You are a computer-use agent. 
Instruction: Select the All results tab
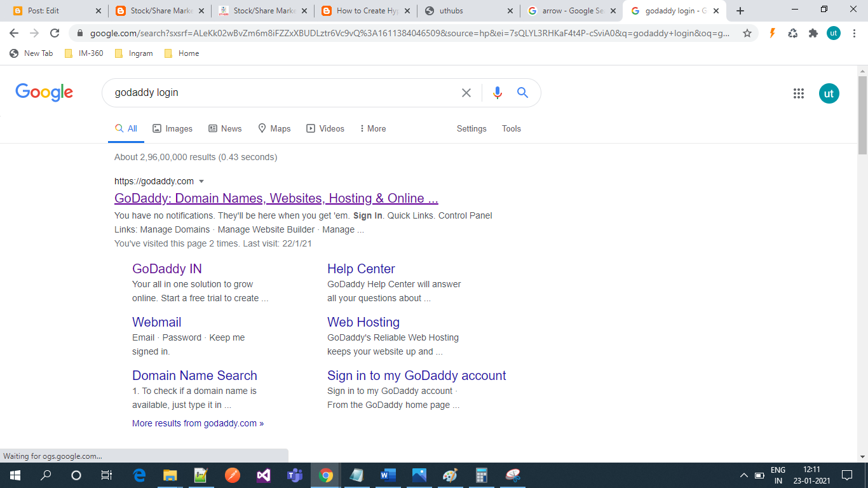click(126, 128)
